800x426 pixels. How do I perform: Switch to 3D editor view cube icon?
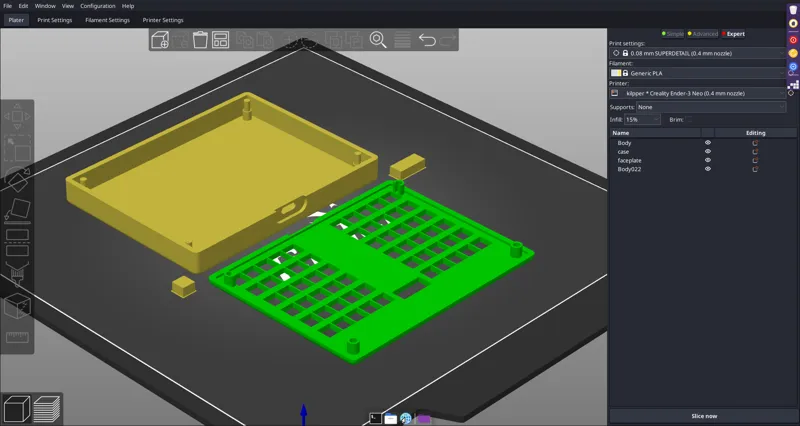(x=16, y=409)
